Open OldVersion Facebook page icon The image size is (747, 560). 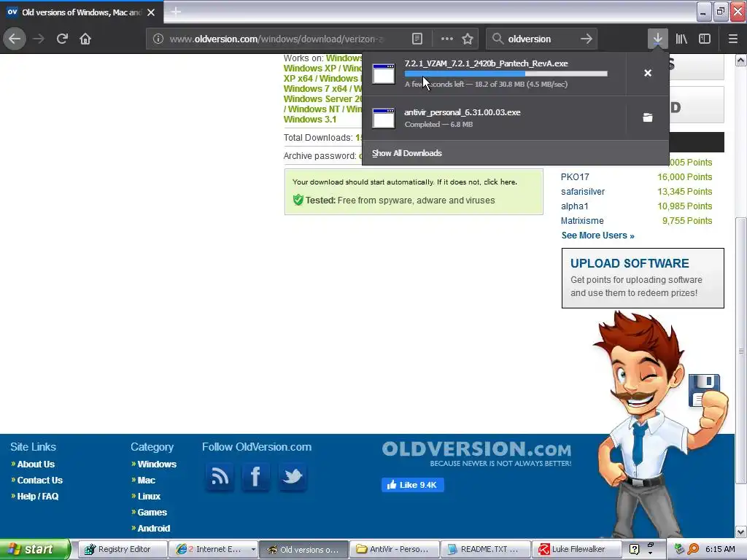coord(255,476)
